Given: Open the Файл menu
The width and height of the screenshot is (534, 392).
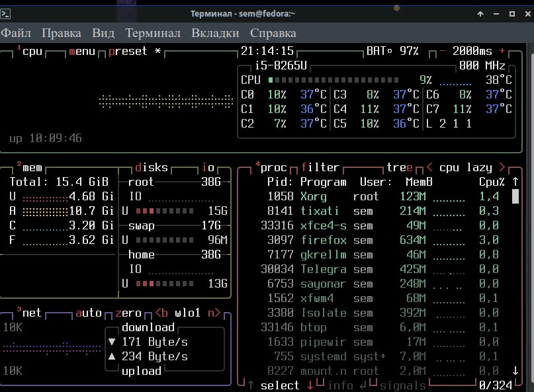Looking at the screenshot, I should tap(16, 33).
